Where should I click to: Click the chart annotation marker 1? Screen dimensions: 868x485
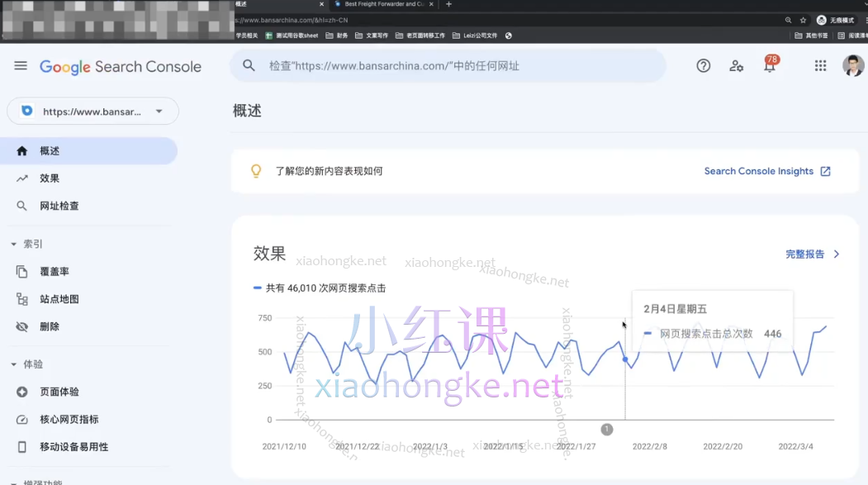tap(607, 429)
